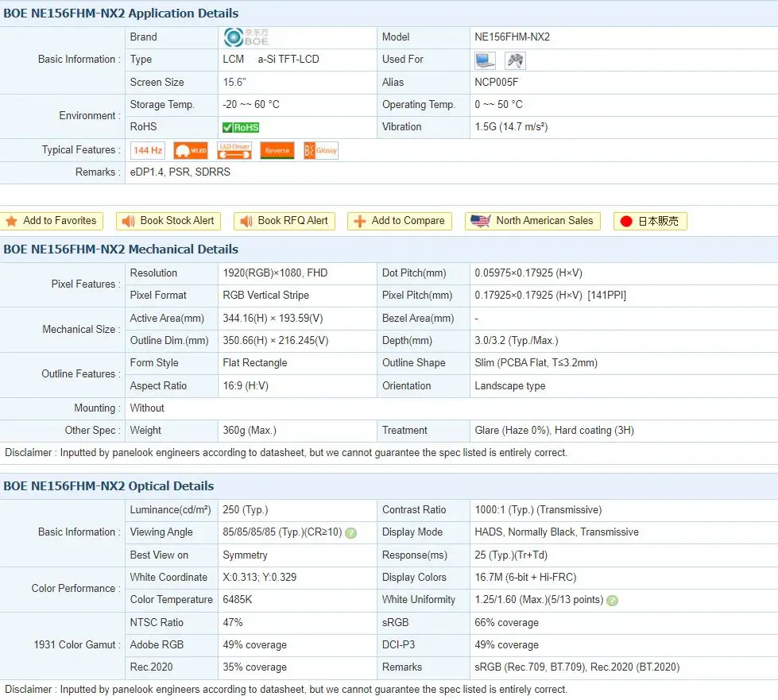
Task: Click Flat Rectangle form style value
Action: click(255, 363)
